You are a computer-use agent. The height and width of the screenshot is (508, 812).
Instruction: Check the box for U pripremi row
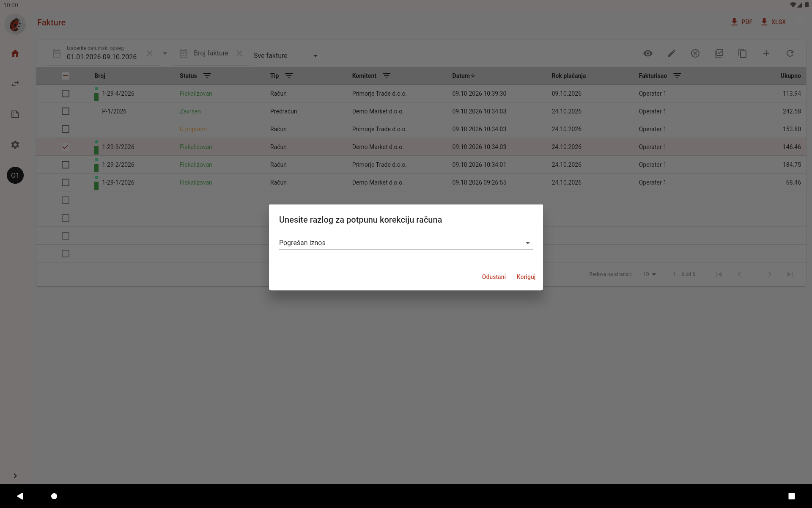click(66, 129)
